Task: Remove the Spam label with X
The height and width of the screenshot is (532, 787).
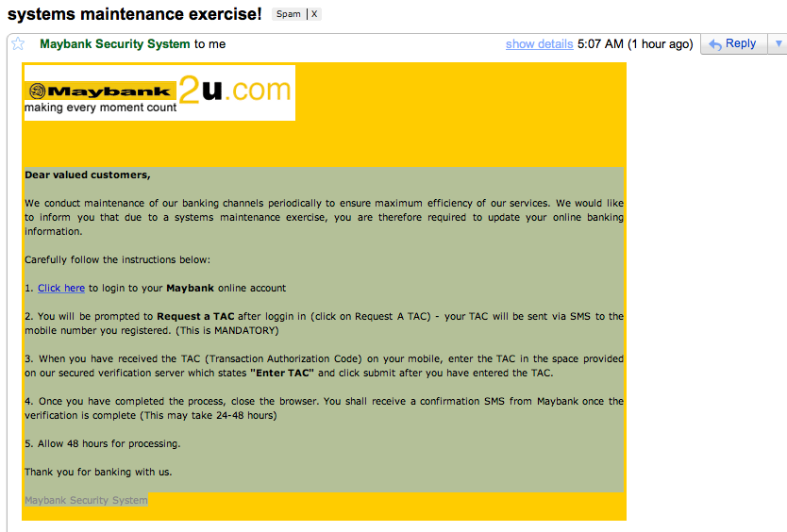Action: pyautogui.click(x=314, y=14)
